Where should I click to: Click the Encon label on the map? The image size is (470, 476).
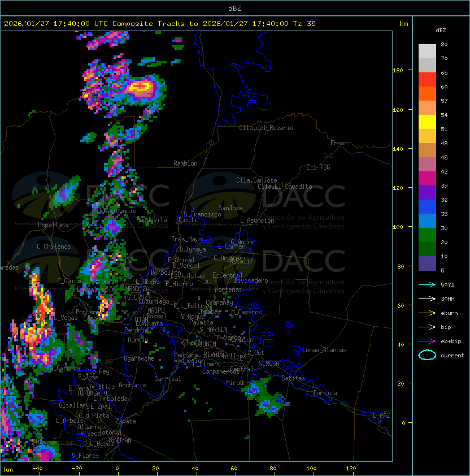click(x=339, y=143)
